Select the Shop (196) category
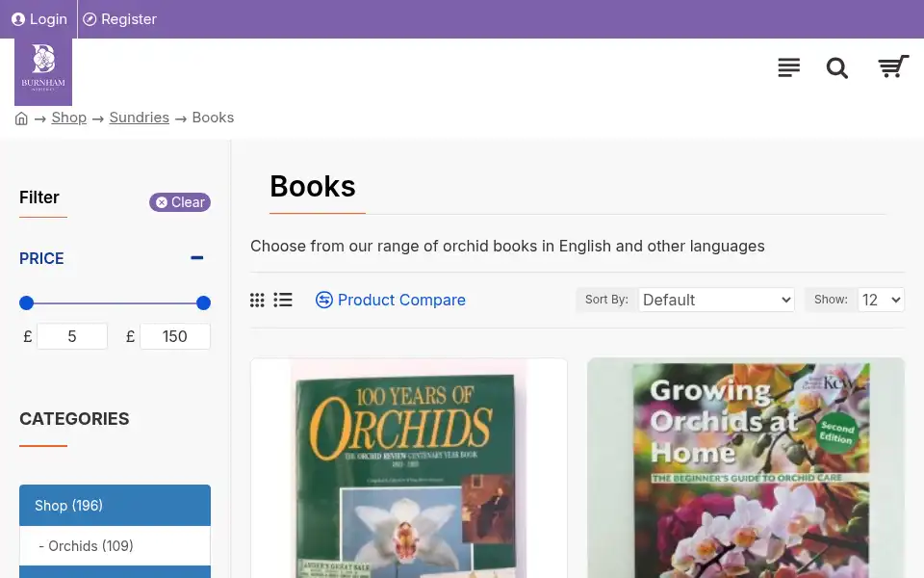Screen dimensions: 924x578 tap(115, 506)
